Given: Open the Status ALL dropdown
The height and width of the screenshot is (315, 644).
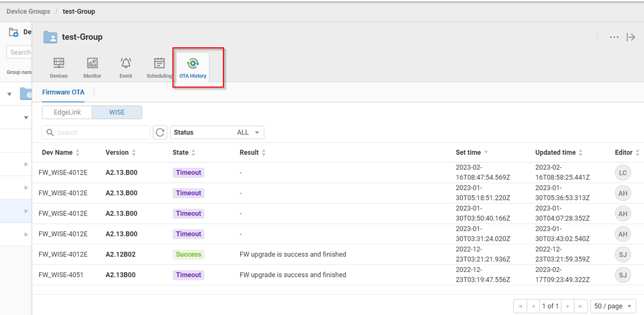Looking at the screenshot, I should (217, 132).
